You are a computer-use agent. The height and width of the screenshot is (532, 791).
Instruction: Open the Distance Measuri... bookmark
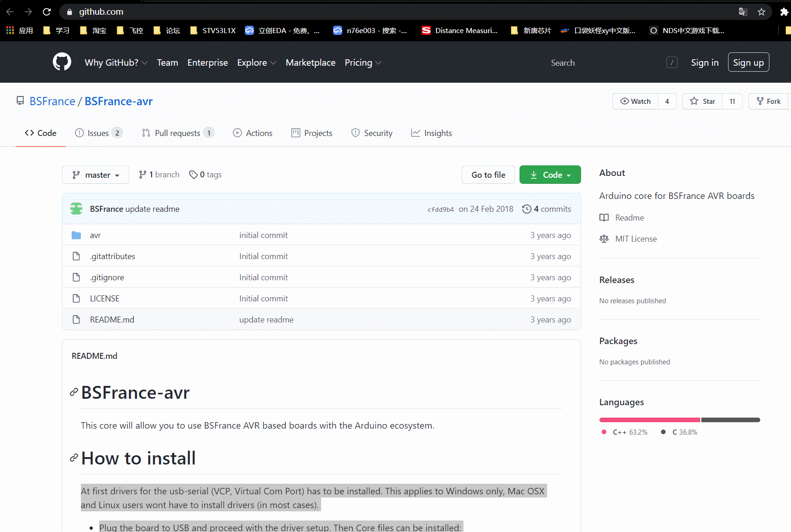460,30
